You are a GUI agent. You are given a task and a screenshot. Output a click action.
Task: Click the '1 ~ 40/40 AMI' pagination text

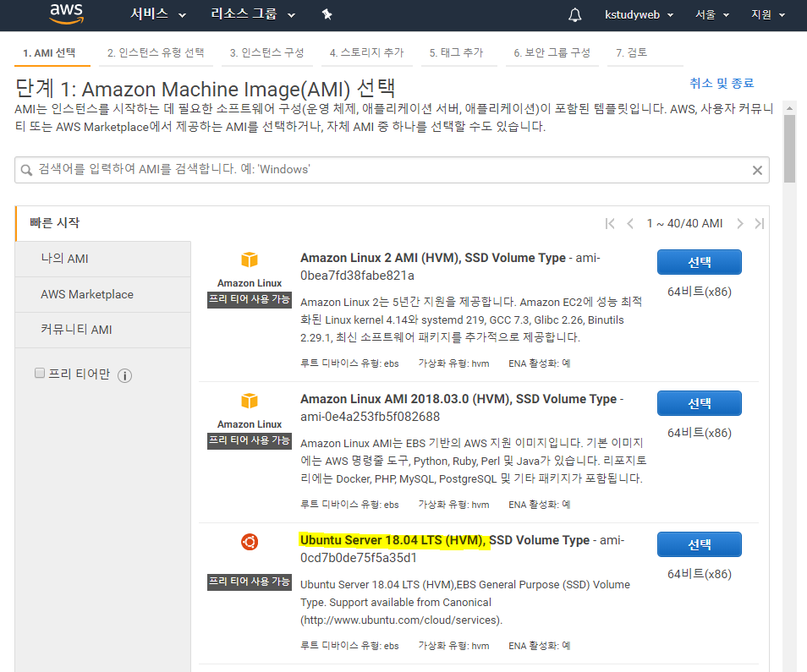pyautogui.click(x=684, y=224)
